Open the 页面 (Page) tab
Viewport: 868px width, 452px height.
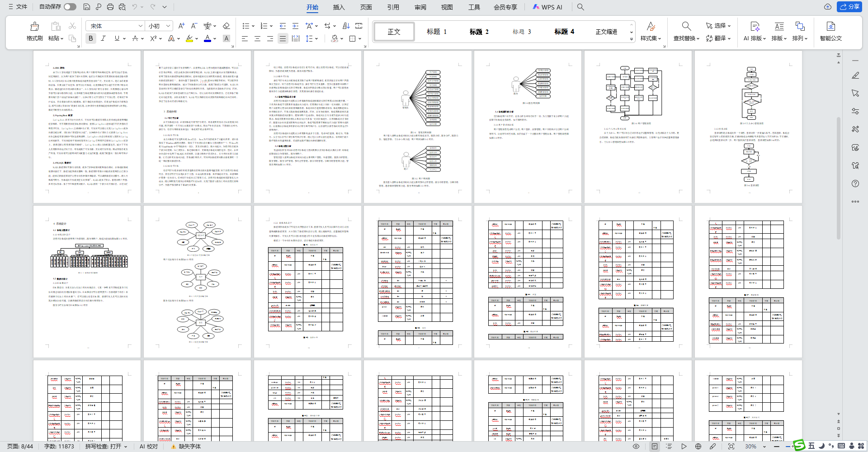[366, 7]
